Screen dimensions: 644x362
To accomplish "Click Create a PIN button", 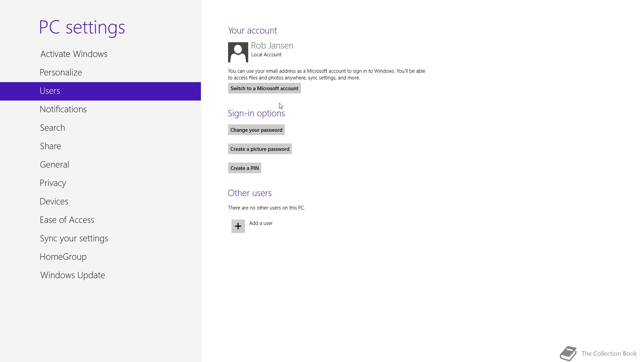I will click(x=245, y=168).
